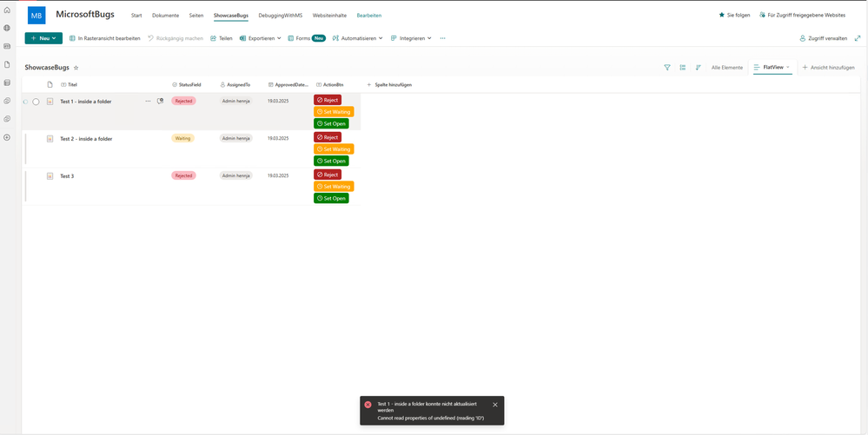
Task: Click Zugriff verwalten button
Action: [823, 38]
